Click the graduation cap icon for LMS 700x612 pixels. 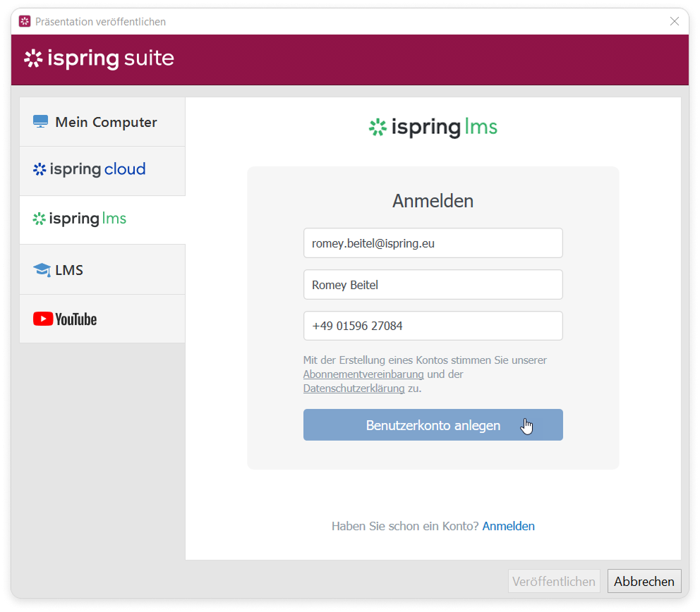click(42, 270)
